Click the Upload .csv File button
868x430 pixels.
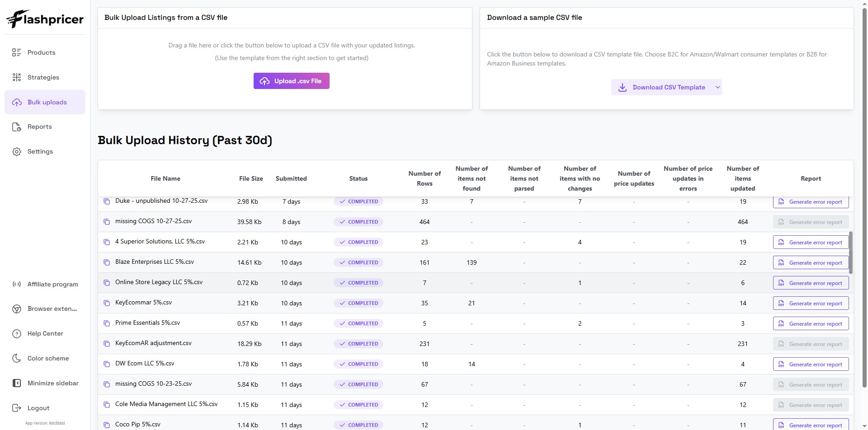[292, 81]
